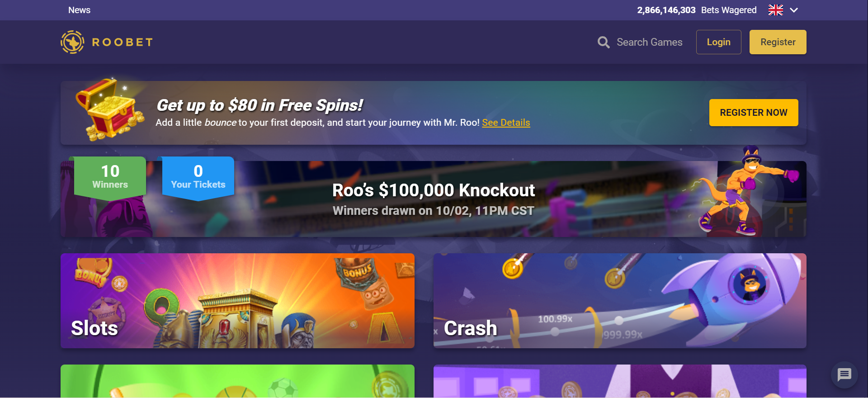The image size is (868, 398).
Task: Open the News menu item
Action: point(79,10)
